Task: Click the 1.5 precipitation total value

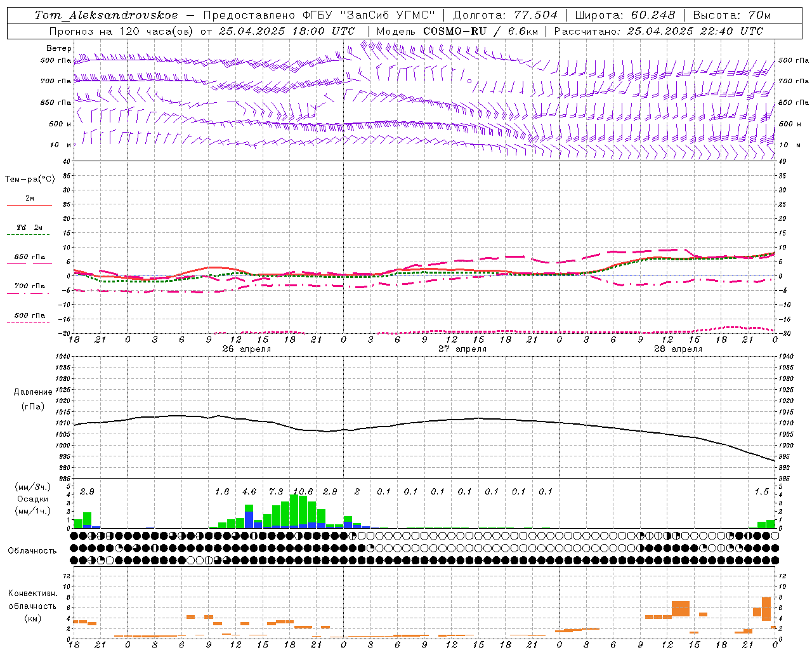Action: [761, 491]
